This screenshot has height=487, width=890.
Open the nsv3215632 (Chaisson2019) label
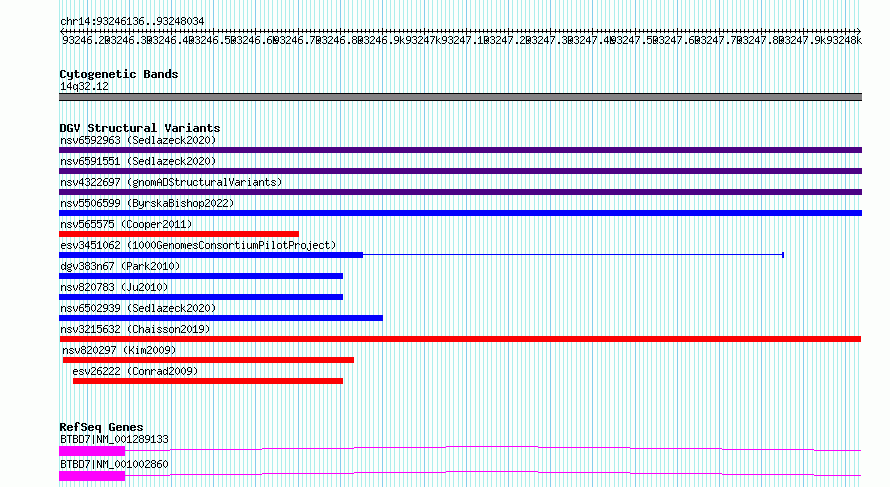(135, 329)
